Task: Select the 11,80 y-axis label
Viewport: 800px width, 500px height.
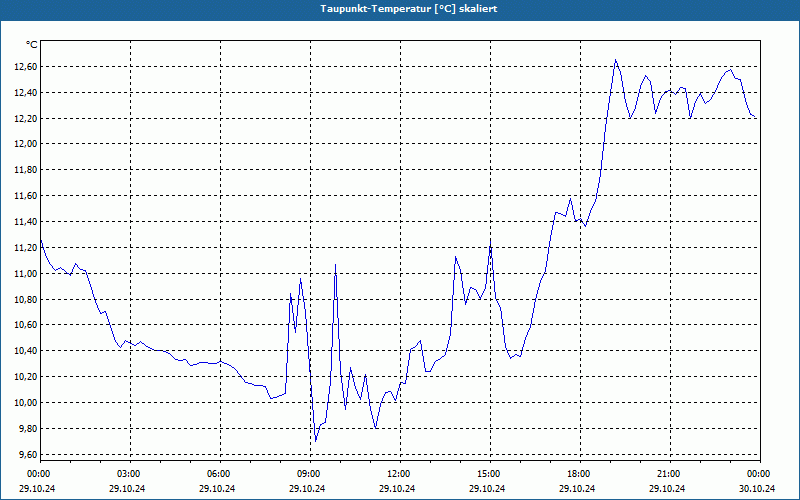Action: point(26,170)
